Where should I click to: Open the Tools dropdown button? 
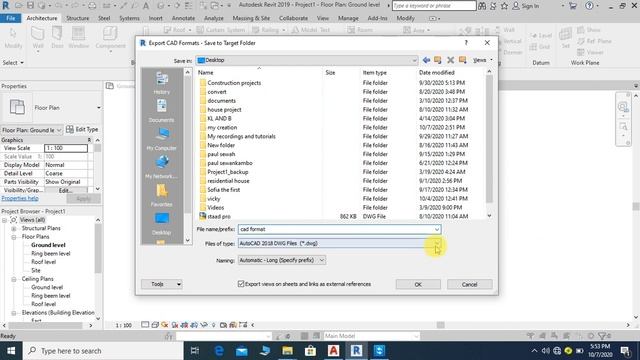tap(162, 284)
